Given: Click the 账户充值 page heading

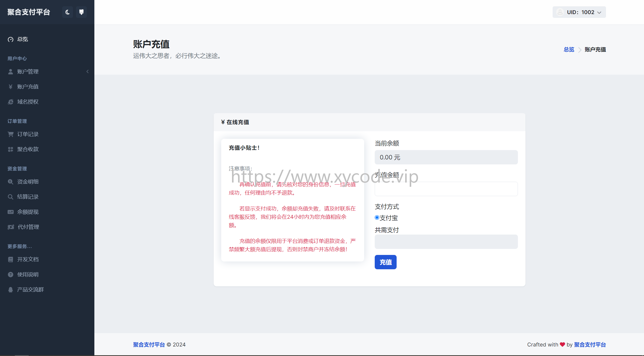Looking at the screenshot, I should [x=151, y=44].
